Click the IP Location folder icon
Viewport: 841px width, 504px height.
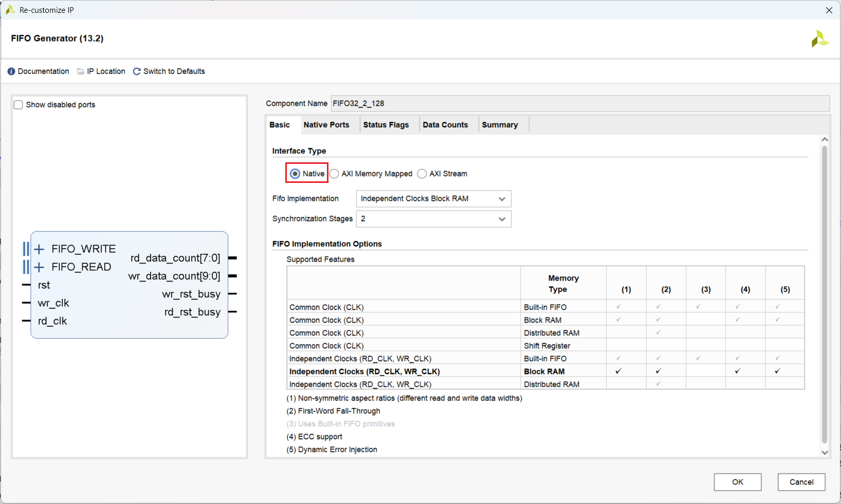[81, 71]
